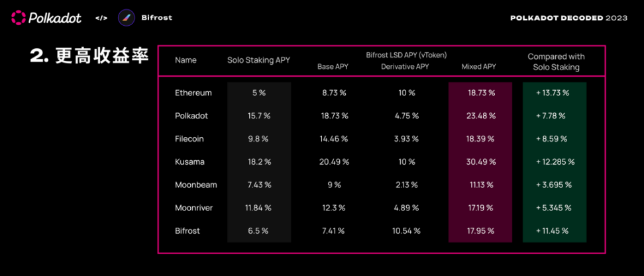Select the Bifrost LSD APY (vToken) header
Screen dimensions: 644x276
pyautogui.click(x=404, y=53)
